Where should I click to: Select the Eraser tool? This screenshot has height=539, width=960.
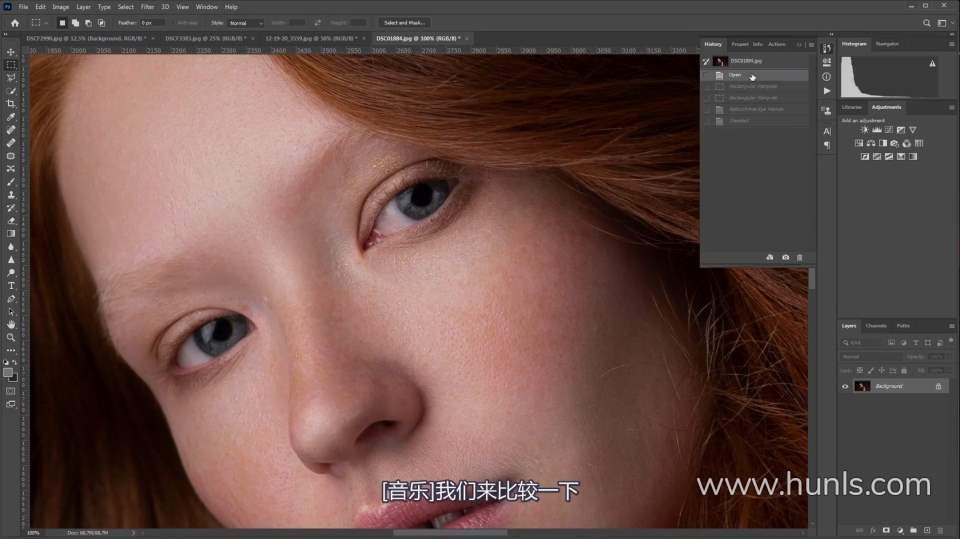tap(11, 220)
